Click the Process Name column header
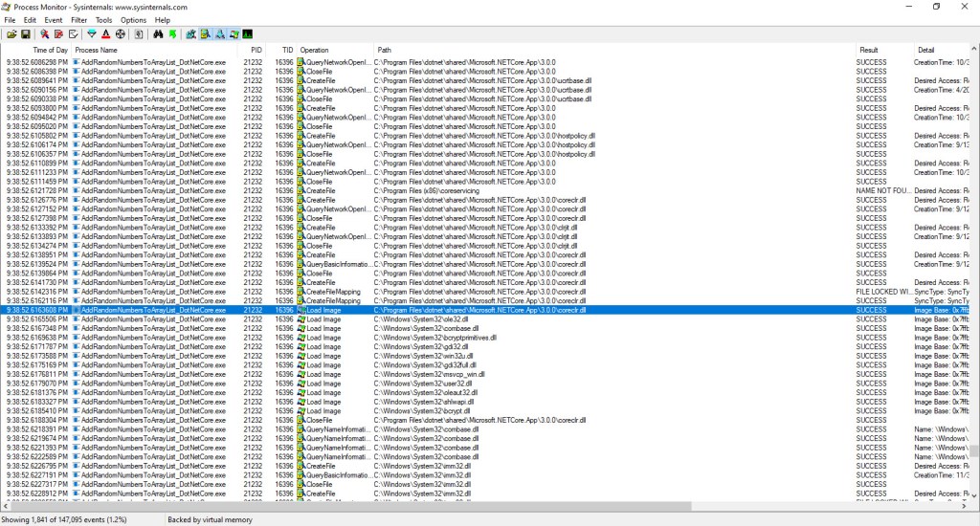This screenshot has height=526, width=980. pos(96,50)
